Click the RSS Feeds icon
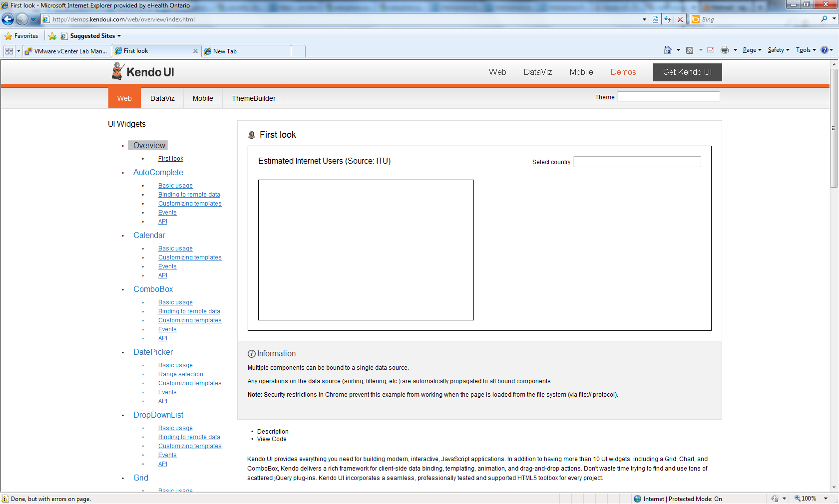This screenshot has width=839, height=504. 690,50
